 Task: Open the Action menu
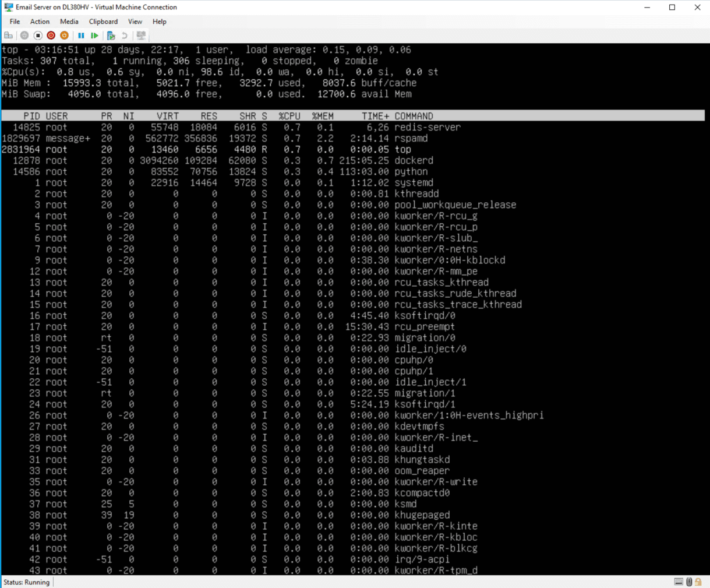pyautogui.click(x=40, y=22)
